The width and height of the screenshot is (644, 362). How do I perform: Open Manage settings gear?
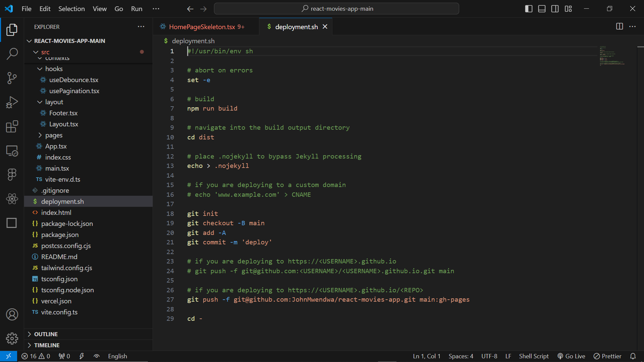click(x=12, y=339)
